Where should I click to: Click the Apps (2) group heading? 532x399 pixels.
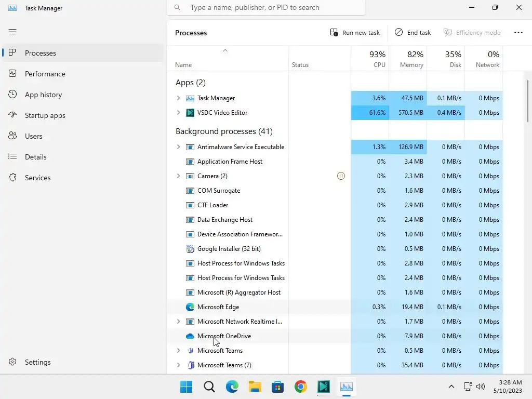[x=190, y=83]
